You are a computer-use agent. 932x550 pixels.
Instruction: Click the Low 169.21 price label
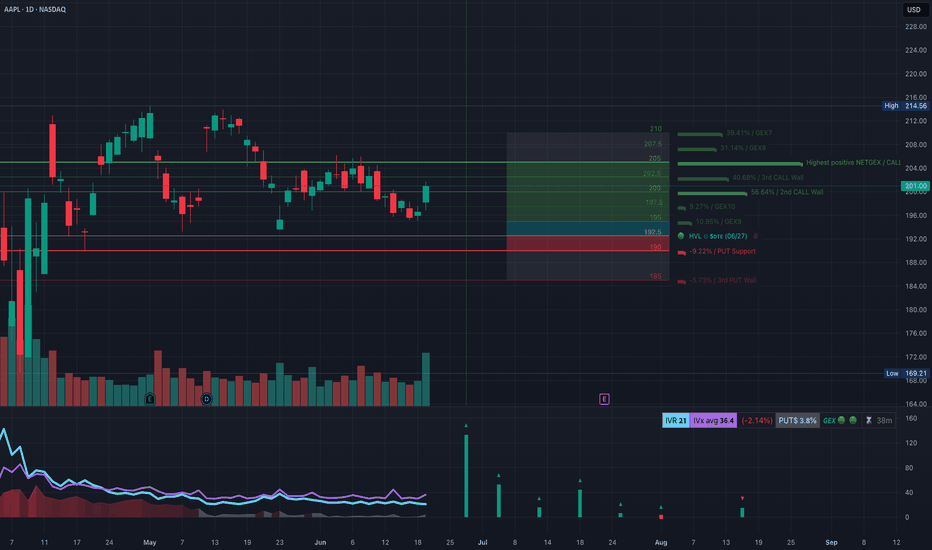907,373
